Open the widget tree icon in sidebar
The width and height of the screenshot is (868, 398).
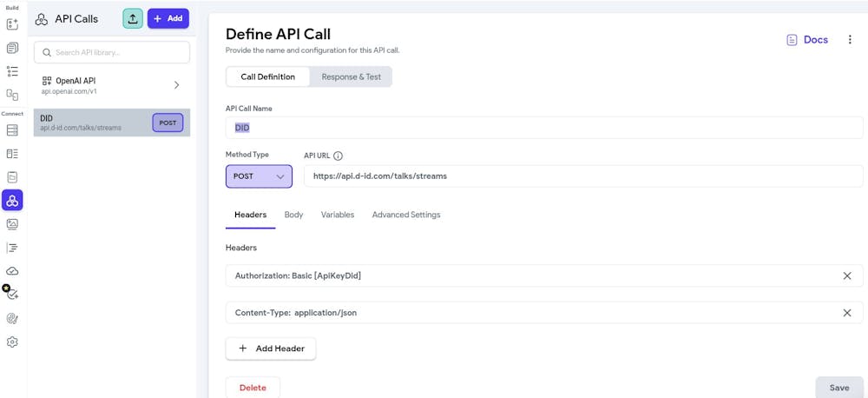click(12, 71)
